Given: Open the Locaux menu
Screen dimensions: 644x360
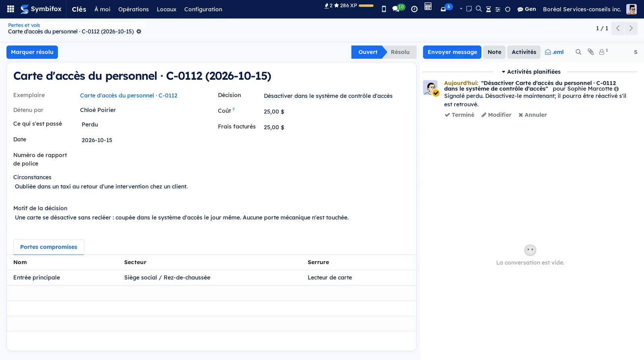Looking at the screenshot, I should click(167, 9).
